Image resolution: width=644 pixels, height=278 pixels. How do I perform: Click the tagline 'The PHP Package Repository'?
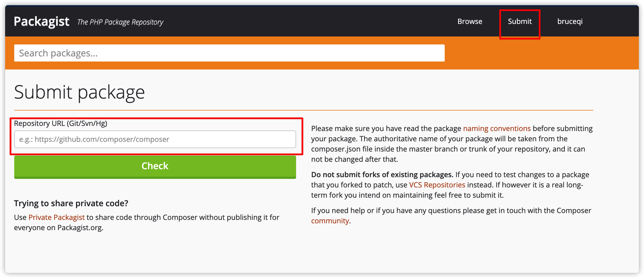pos(120,22)
